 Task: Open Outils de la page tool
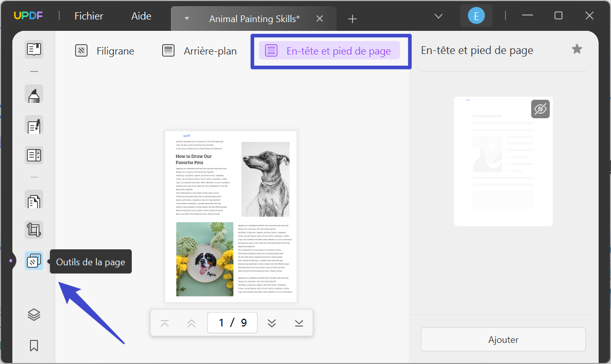pos(34,261)
